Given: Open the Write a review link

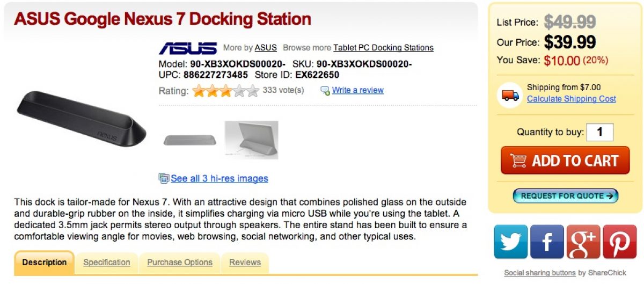Looking at the screenshot, I should point(357,90).
